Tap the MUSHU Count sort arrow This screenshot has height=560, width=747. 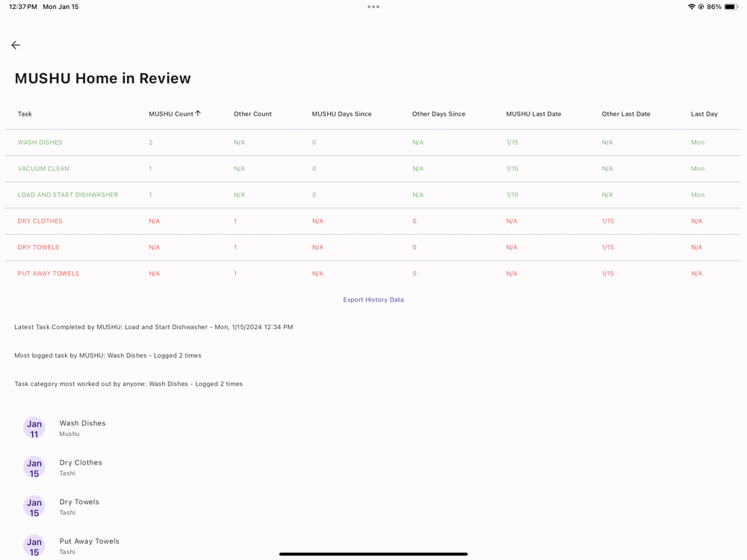tap(198, 113)
